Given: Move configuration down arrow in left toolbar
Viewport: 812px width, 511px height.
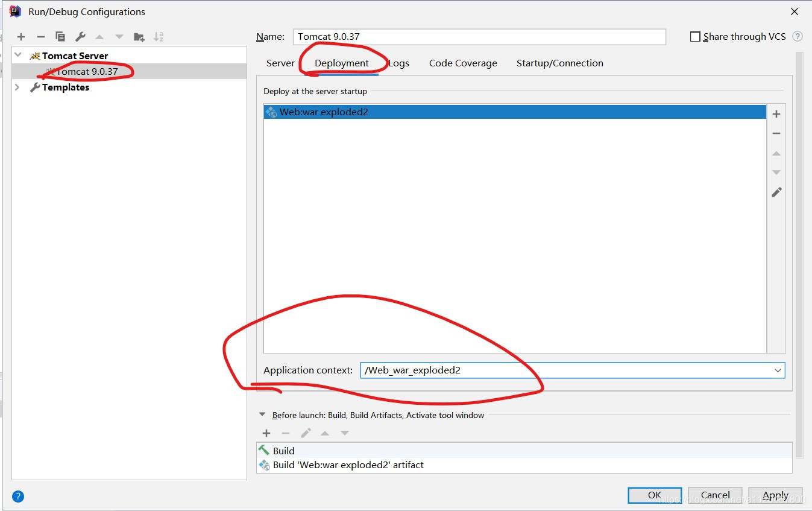Looking at the screenshot, I should tap(119, 37).
